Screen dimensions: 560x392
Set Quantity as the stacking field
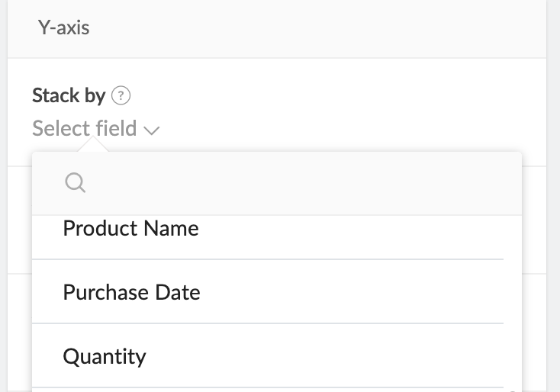pyautogui.click(x=105, y=356)
